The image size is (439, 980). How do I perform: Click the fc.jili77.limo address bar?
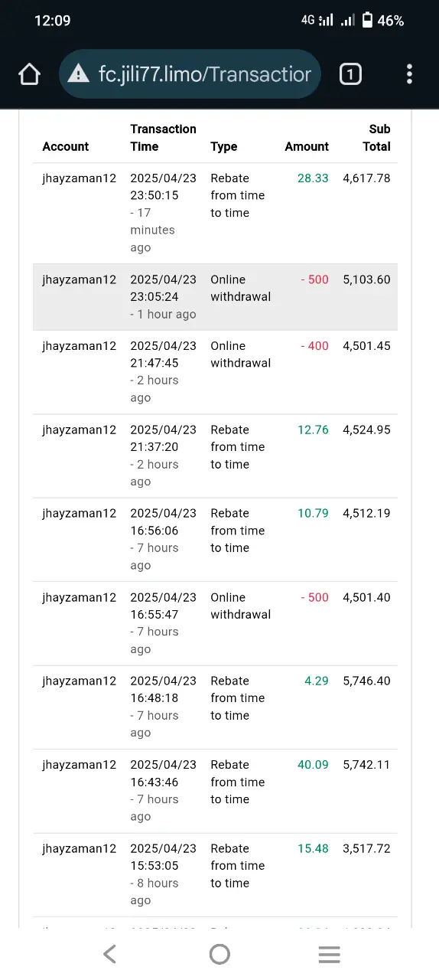[x=190, y=74]
